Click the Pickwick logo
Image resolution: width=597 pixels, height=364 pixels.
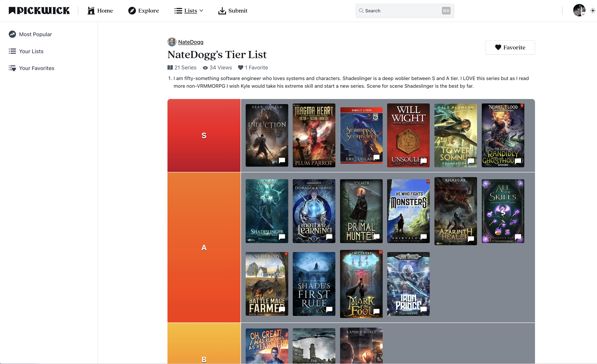(39, 11)
